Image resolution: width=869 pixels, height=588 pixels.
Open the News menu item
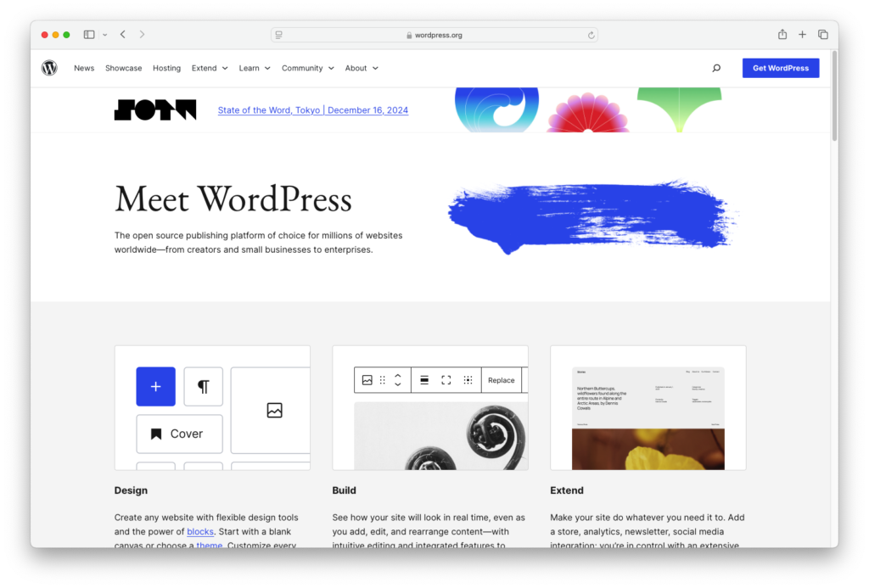click(x=84, y=68)
